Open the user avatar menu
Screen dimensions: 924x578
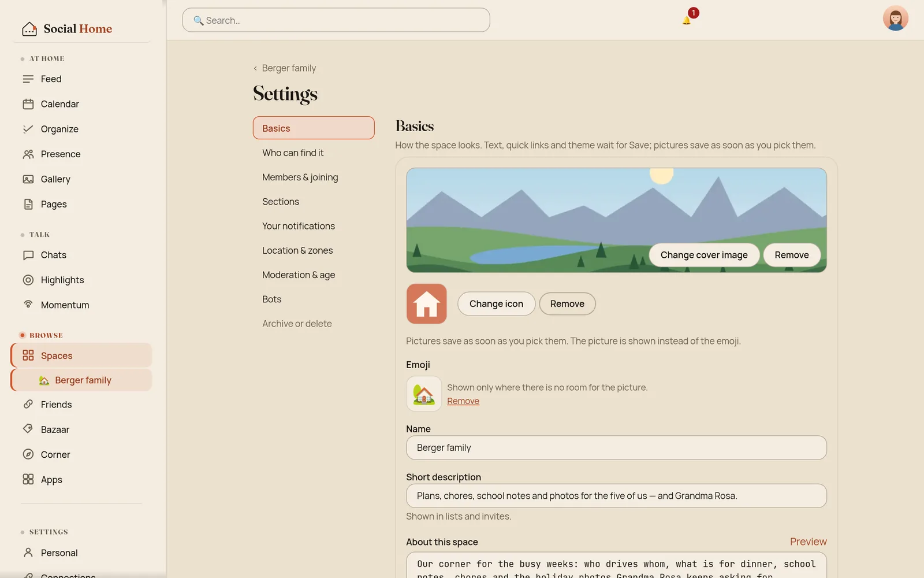895,18
